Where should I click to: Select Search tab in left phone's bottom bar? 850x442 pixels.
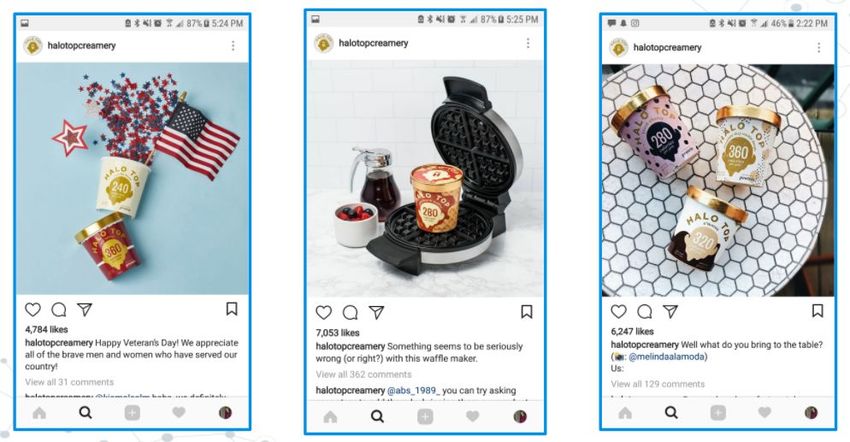coord(86,413)
